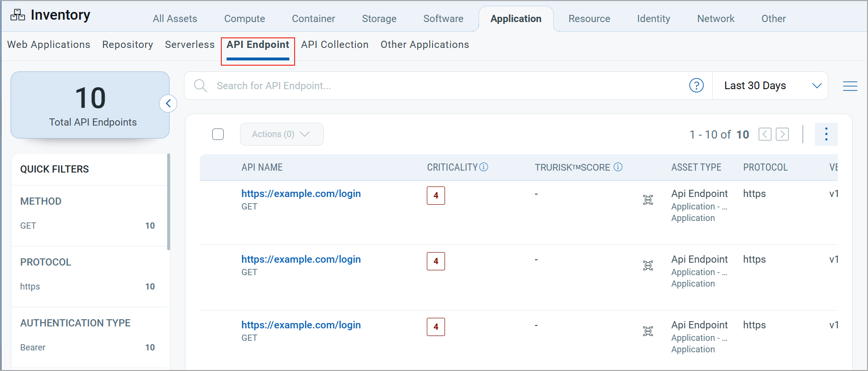This screenshot has width=868, height=371.
Task: Open the API Collection sub-tab
Action: pyautogui.click(x=335, y=45)
